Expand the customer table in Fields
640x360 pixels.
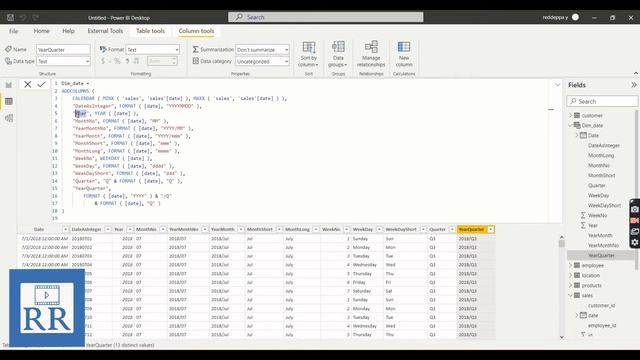[571, 116]
